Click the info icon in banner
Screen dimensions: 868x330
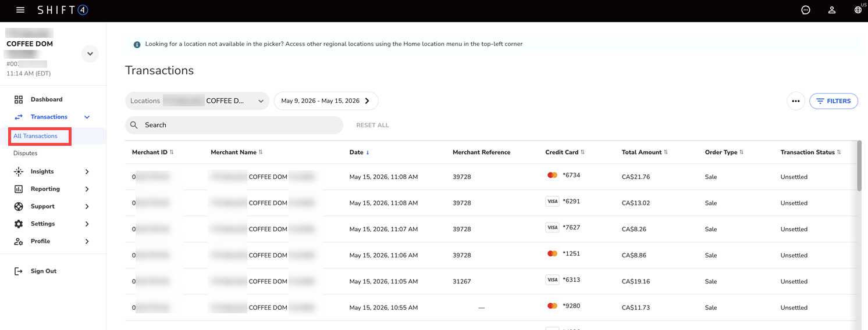click(x=137, y=44)
